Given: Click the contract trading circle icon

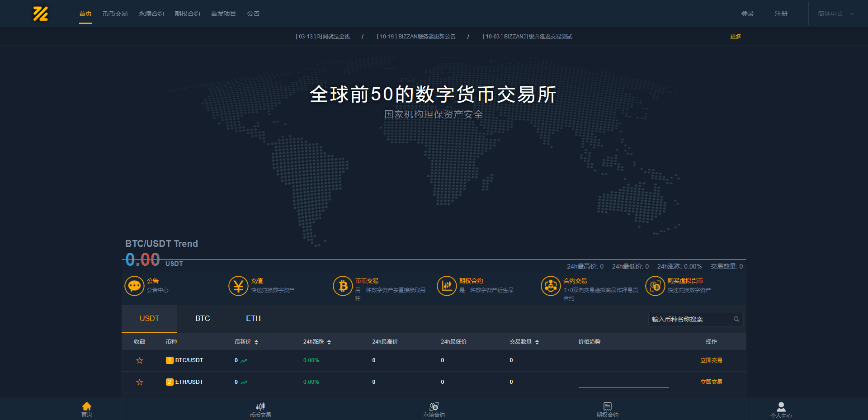Looking at the screenshot, I should coord(551,286).
